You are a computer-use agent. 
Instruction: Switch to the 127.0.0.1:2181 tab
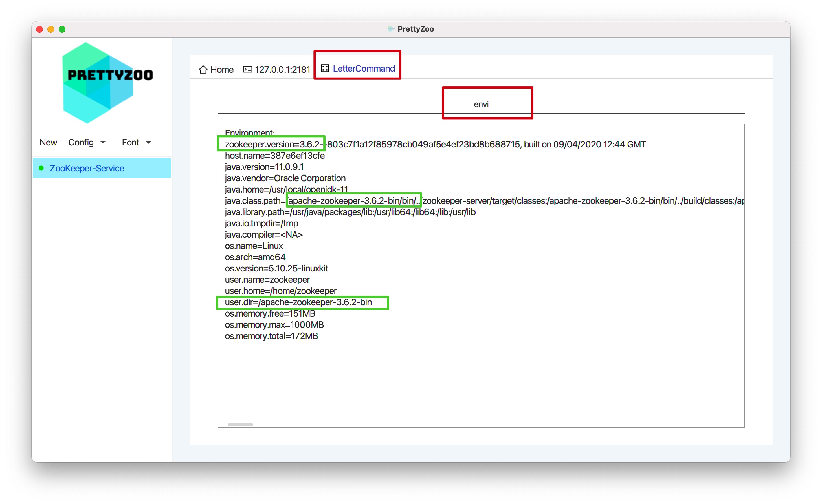click(x=276, y=69)
